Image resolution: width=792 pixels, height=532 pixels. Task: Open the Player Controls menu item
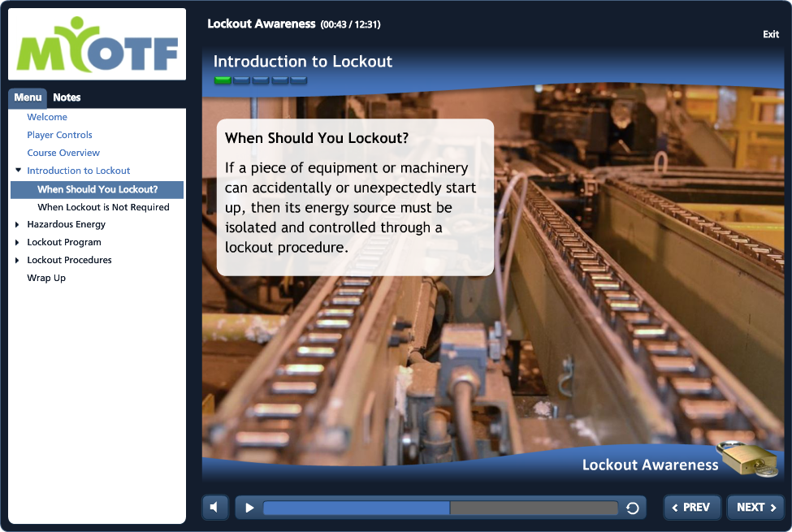[x=59, y=135]
